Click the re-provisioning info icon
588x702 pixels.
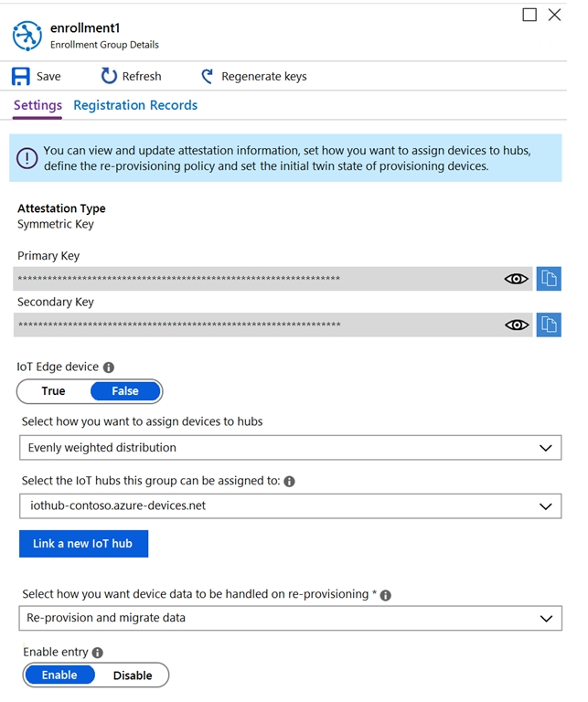tap(385, 595)
